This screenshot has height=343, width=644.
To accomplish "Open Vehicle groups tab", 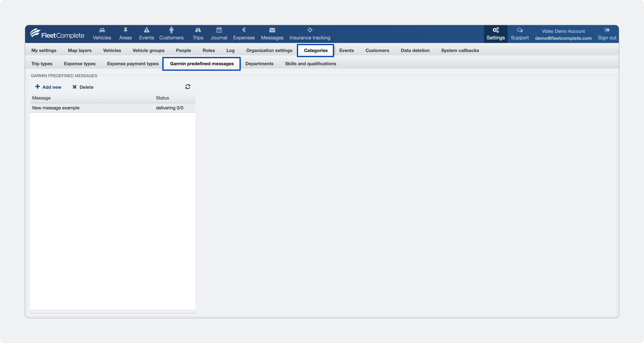I will point(148,50).
